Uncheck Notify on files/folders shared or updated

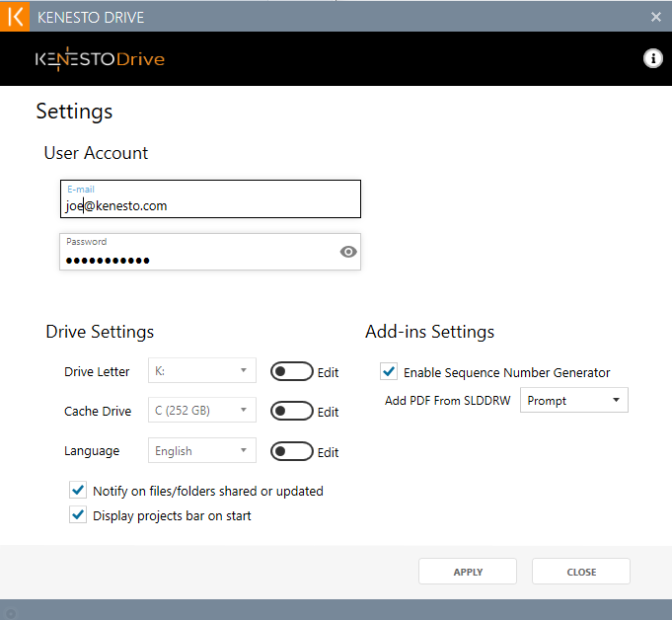point(78,490)
